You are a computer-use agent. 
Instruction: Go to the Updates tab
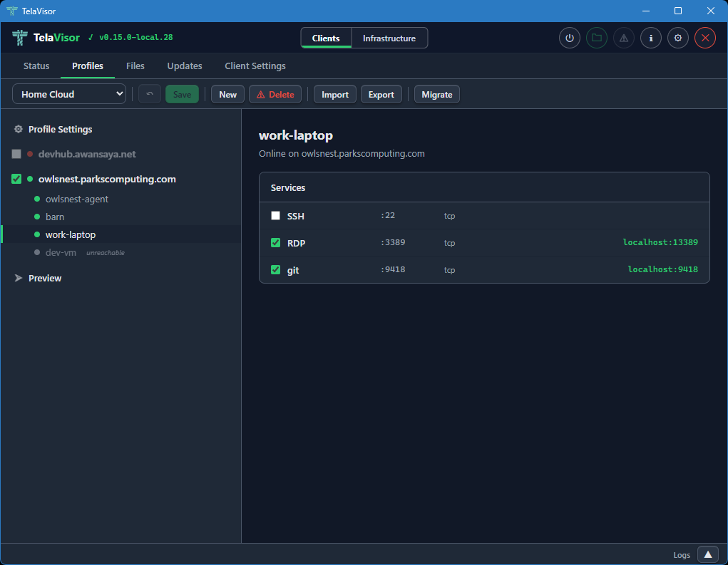point(185,66)
